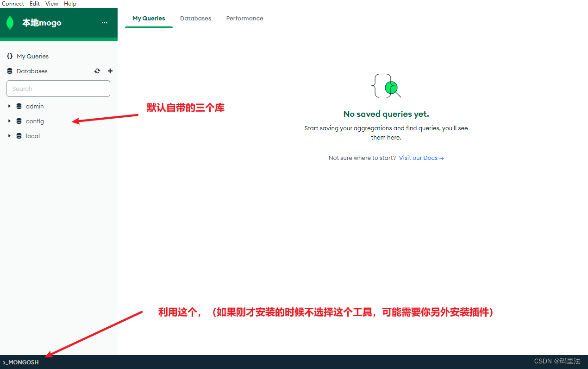This screenshot has height=369, width=588.
Task: Expand the local database caret
Action: pyautogui.click(x=9, y=136)
